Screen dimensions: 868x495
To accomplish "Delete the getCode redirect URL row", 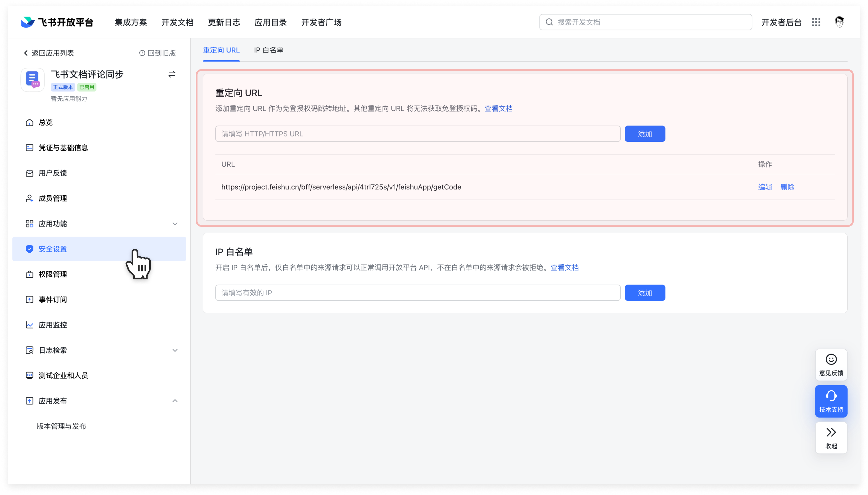I will pos(787,187).
